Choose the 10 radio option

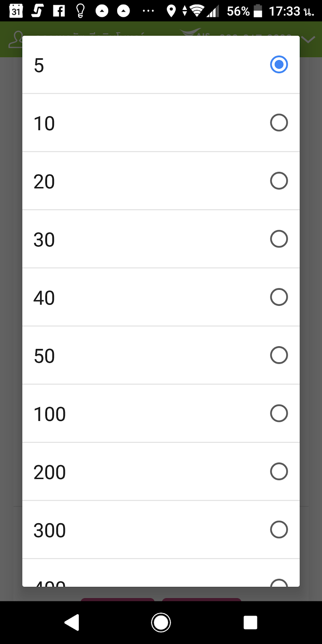(279, 123)
